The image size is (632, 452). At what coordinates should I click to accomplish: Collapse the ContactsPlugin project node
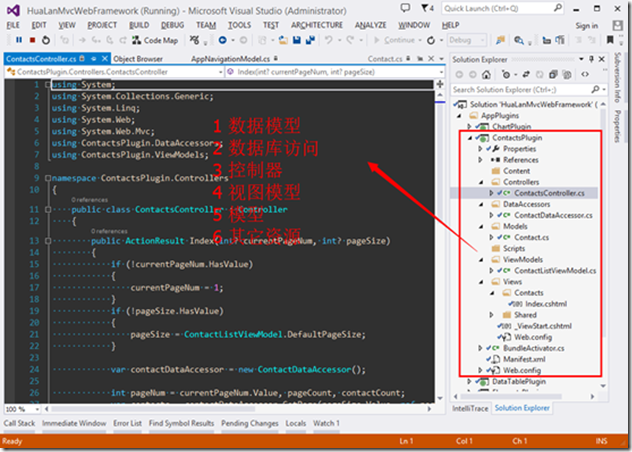(470, 138)
